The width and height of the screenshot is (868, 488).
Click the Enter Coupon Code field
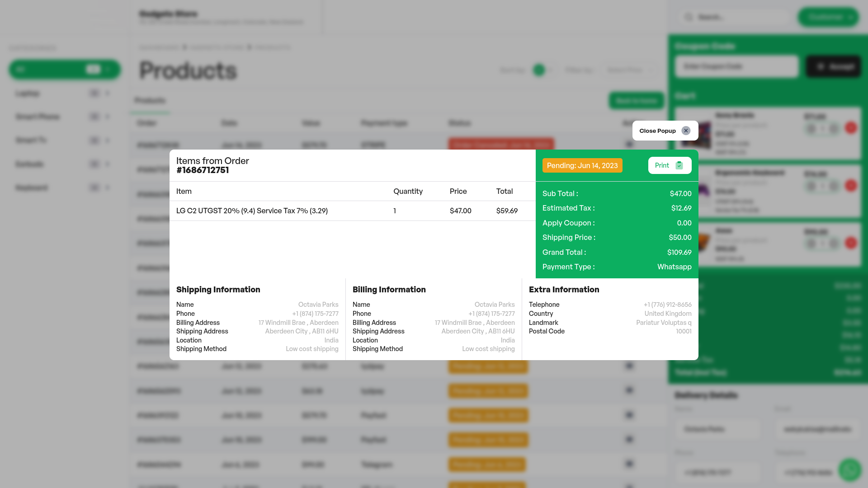coord(736,66)
